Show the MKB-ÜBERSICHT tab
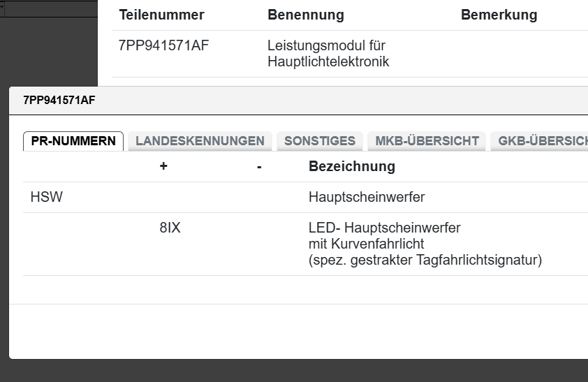This screenshot has height=382, width=588. (427, 141)
